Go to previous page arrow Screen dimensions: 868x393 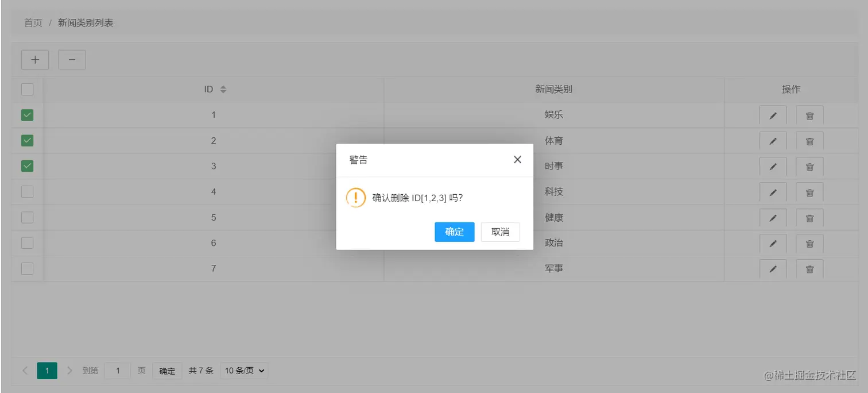pyautogui.click(x=25, y=371)
